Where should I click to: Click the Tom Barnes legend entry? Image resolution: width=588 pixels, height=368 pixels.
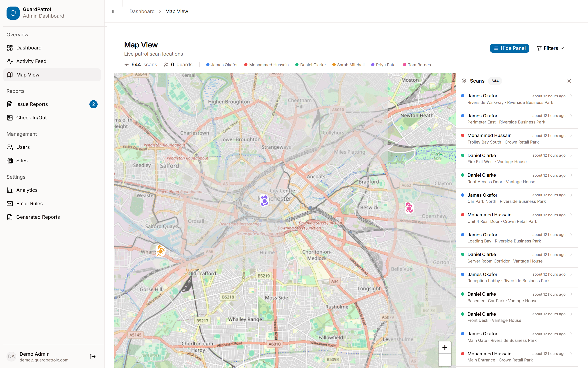pyautogui.click(x=417, y=65)
